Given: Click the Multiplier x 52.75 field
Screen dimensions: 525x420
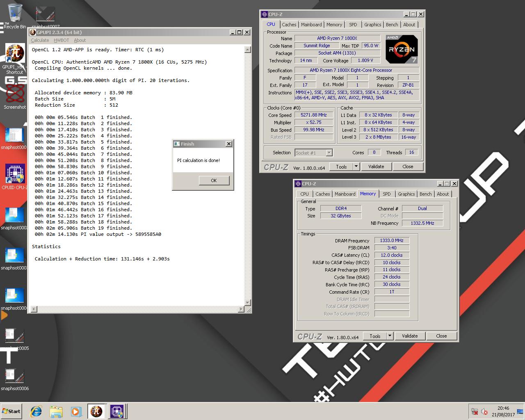Looking at the screenshot, I should (314, 123).
